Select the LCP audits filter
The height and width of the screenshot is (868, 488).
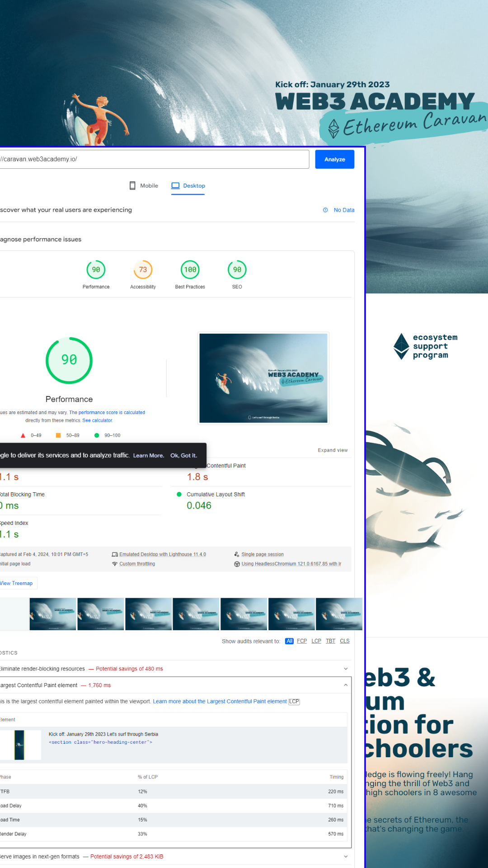(316, 641)
